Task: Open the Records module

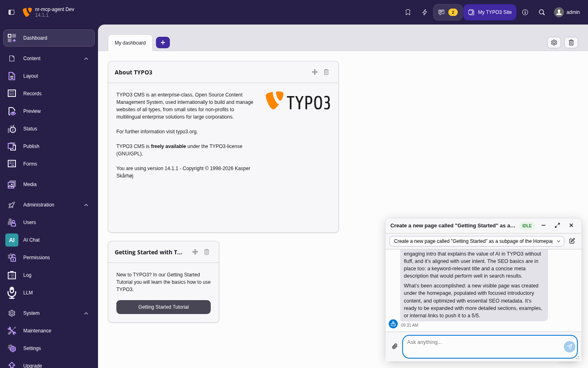Action: click(49, 94)
